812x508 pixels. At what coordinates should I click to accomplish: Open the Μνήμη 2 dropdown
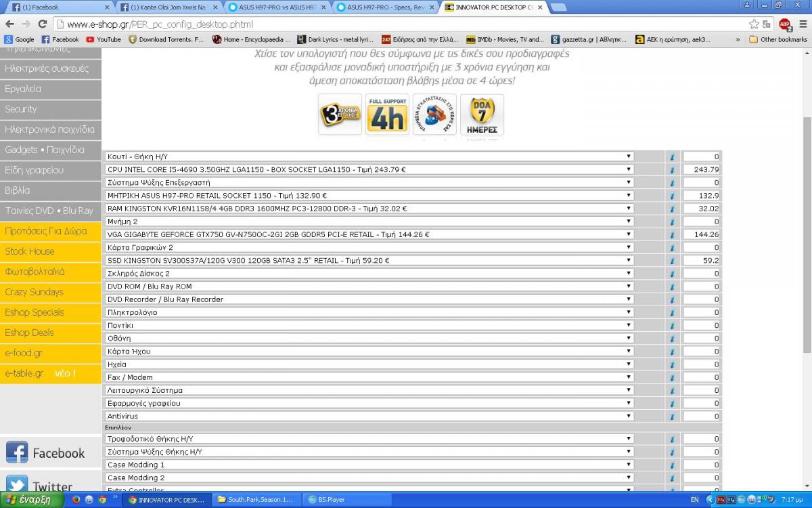coord(369,221)
